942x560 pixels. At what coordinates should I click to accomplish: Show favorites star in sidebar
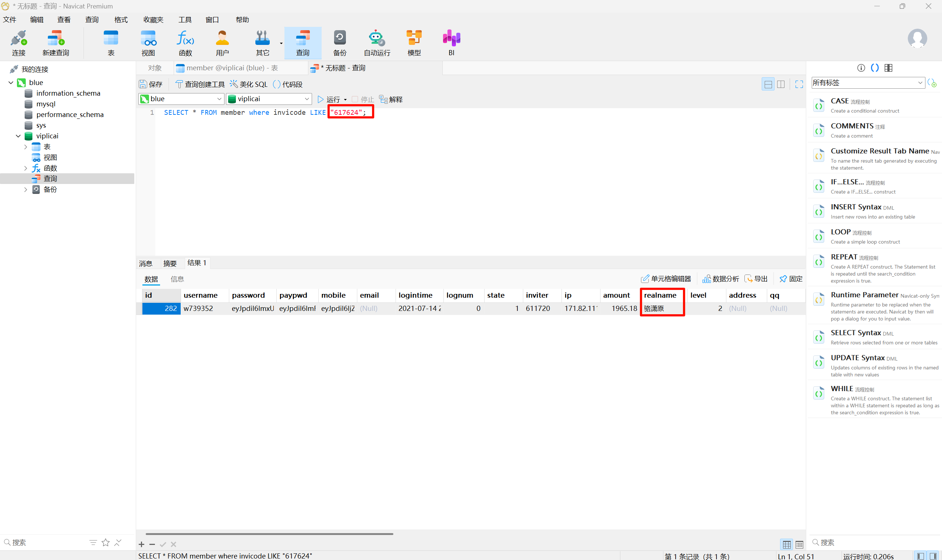click(106, 542)
